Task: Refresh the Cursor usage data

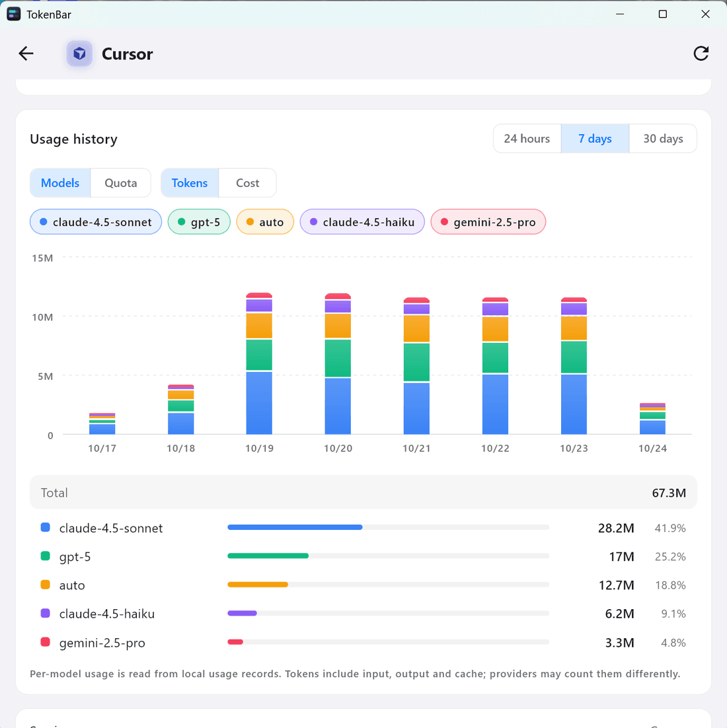Action: pos(701,54)
